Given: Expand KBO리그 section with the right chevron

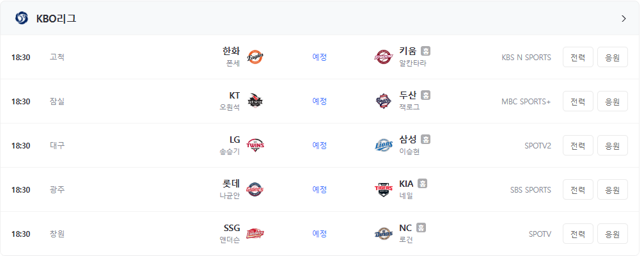Looking at the screenshot, I should (x=624, y=19).
